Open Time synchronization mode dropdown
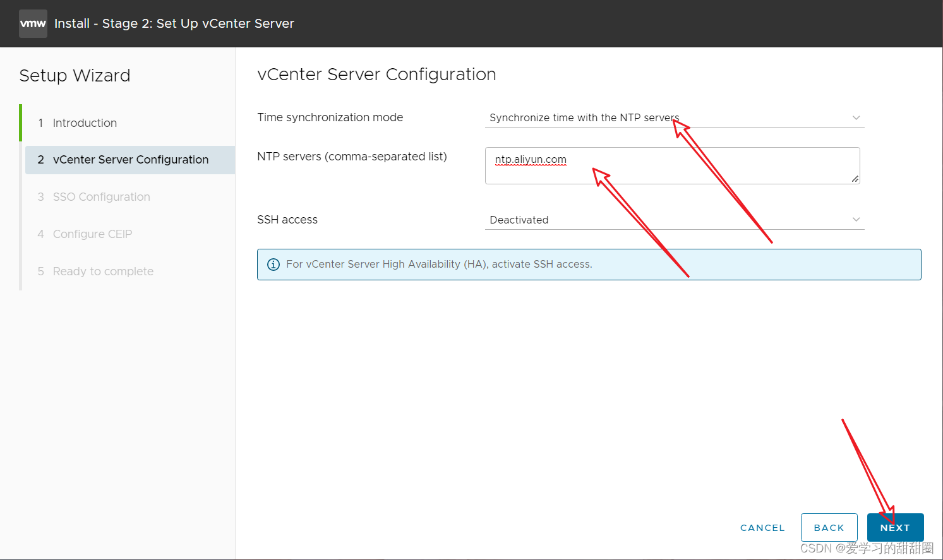The height and width of the screenshot is (560, 943). pos(675,118)
